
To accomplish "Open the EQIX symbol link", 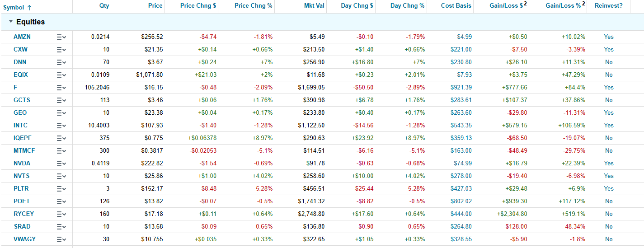I will point(21,75).
